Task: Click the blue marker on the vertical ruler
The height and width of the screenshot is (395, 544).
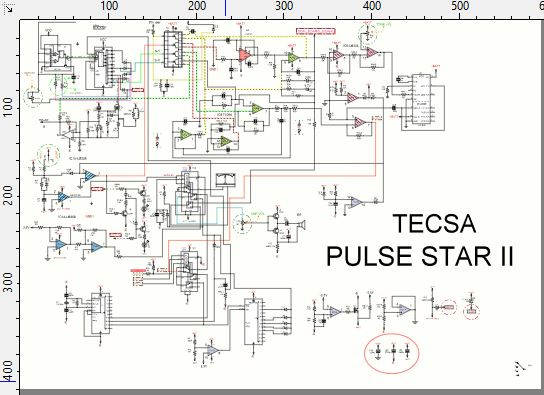Action: point(7,380)
